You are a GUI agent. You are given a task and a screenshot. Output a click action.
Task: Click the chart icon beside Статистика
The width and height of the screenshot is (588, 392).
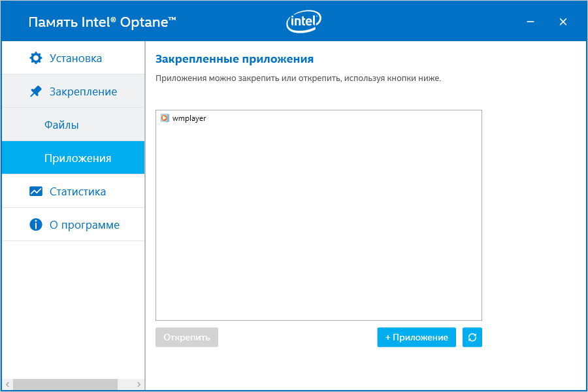click(36, 191)
